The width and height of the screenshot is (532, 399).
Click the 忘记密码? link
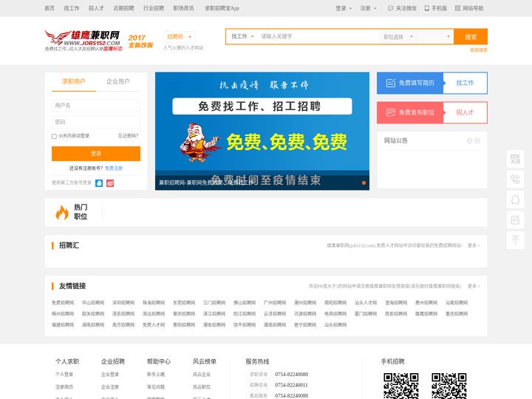[x=129, y=136]
